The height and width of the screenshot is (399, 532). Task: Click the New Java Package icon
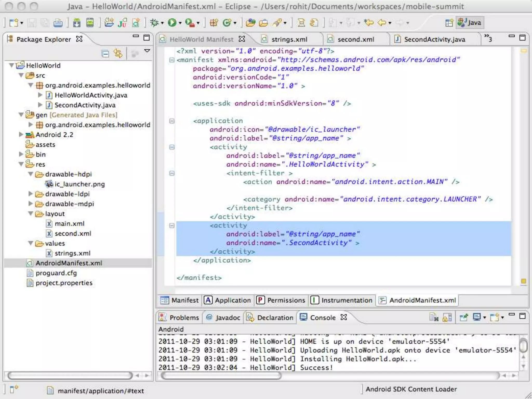[214, 23]
